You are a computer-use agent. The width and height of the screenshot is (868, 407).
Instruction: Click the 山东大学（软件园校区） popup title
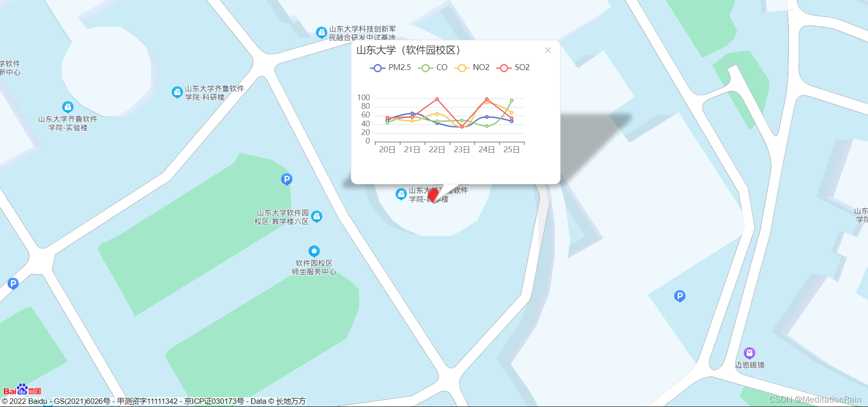(x=408, y=50)
